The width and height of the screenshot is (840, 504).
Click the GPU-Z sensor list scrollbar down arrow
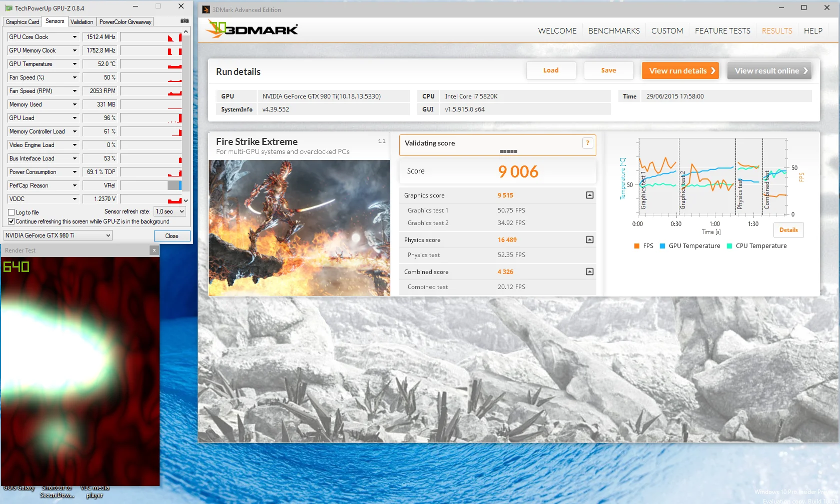pos(186,200)
